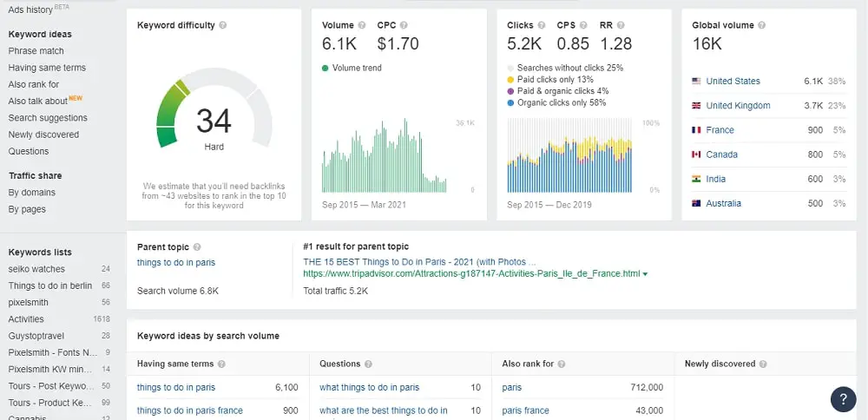Open THE 15 BEST Things to Do result title

tap(419, 262)
